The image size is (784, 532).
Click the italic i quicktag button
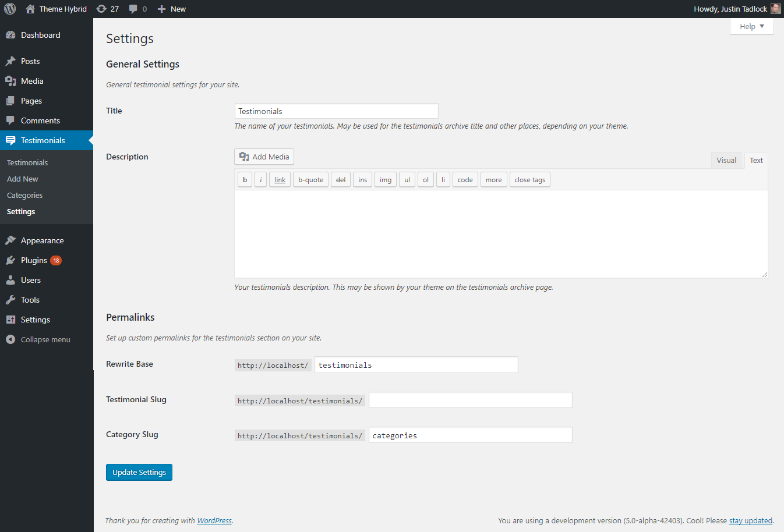tap(261, 180)
